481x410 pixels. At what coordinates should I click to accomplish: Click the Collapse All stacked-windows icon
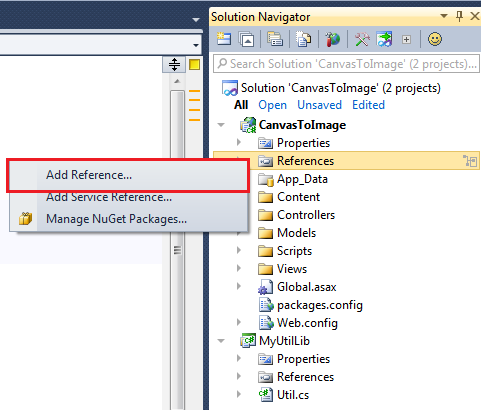pos(247,39)
